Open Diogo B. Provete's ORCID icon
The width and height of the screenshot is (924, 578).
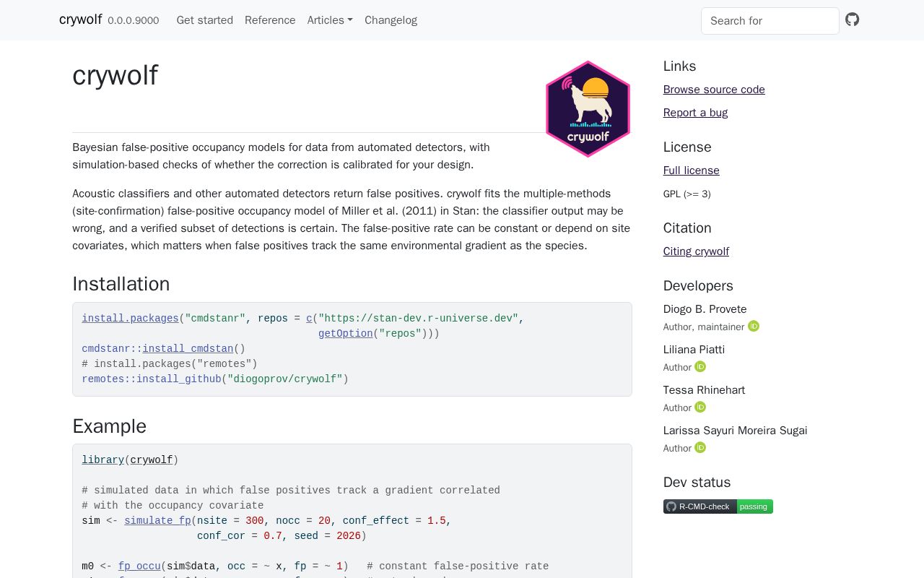pos(754,326)
